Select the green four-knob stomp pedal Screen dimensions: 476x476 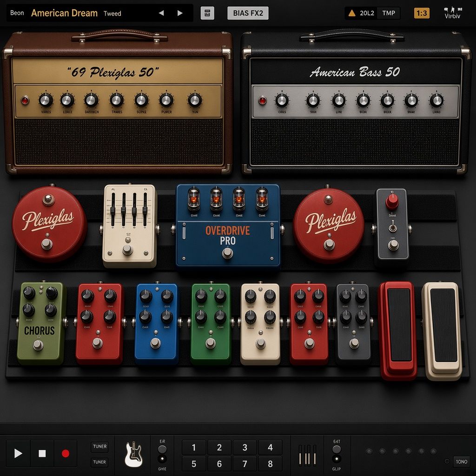(x=211, y=324)
